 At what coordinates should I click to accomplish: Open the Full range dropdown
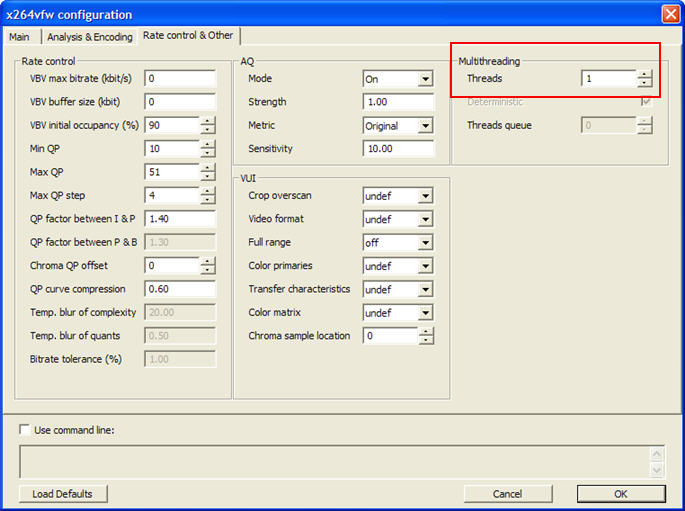pos(398,243)
